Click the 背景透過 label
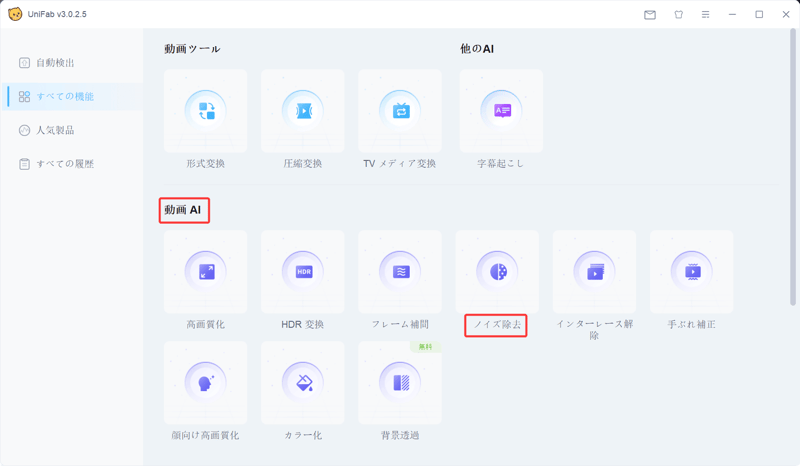Screen dimensions: 800x466 400,435
